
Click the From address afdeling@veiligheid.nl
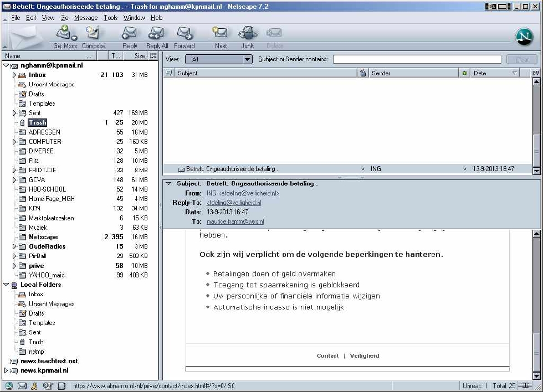[x=243, y=193]
